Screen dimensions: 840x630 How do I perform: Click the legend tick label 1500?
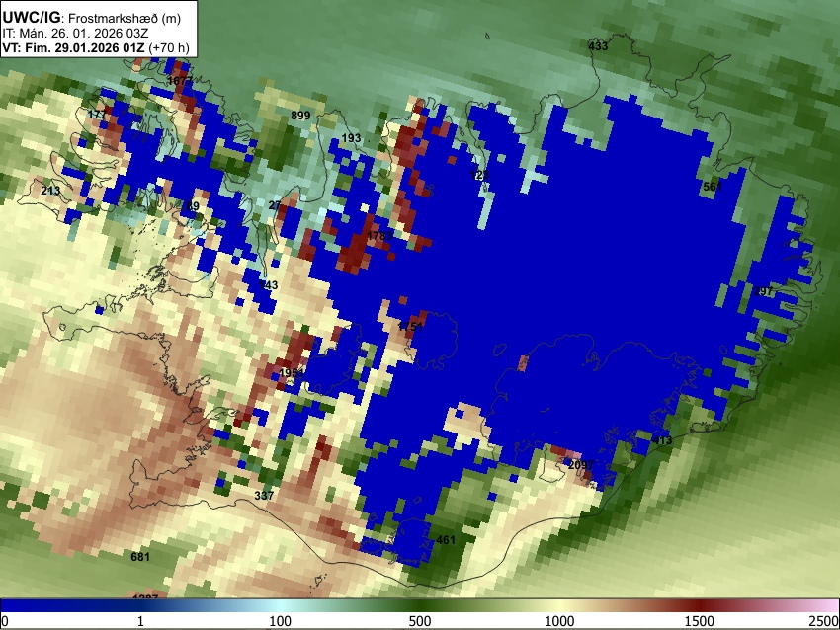pyautogui.click(x=700, y=621)
